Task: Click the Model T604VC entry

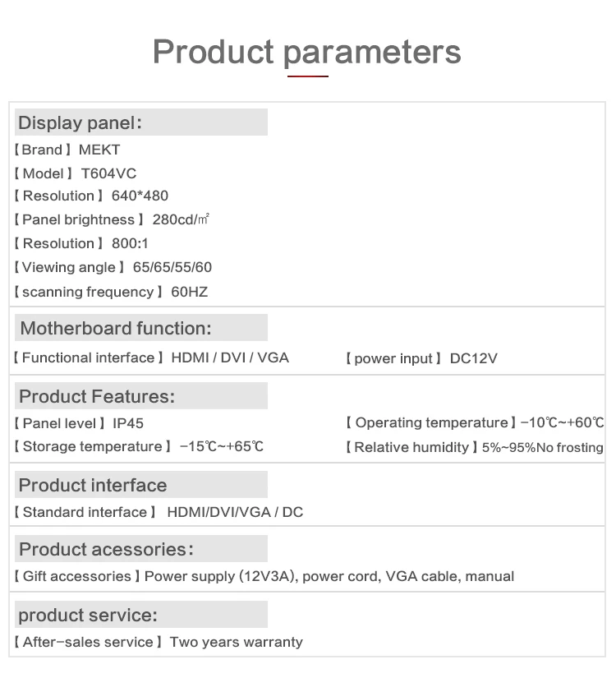Action: tap(75, 173)
